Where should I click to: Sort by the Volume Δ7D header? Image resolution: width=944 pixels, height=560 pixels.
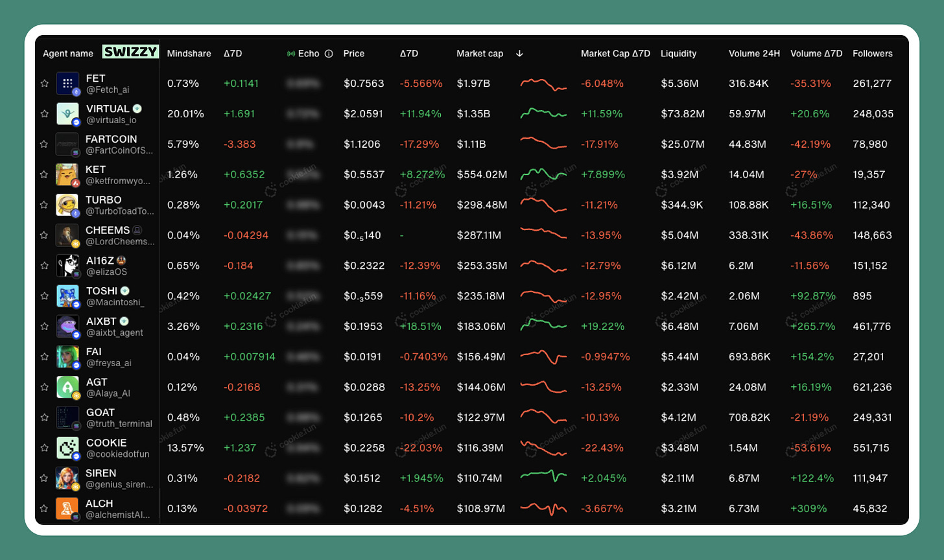(x=816, y=54)
